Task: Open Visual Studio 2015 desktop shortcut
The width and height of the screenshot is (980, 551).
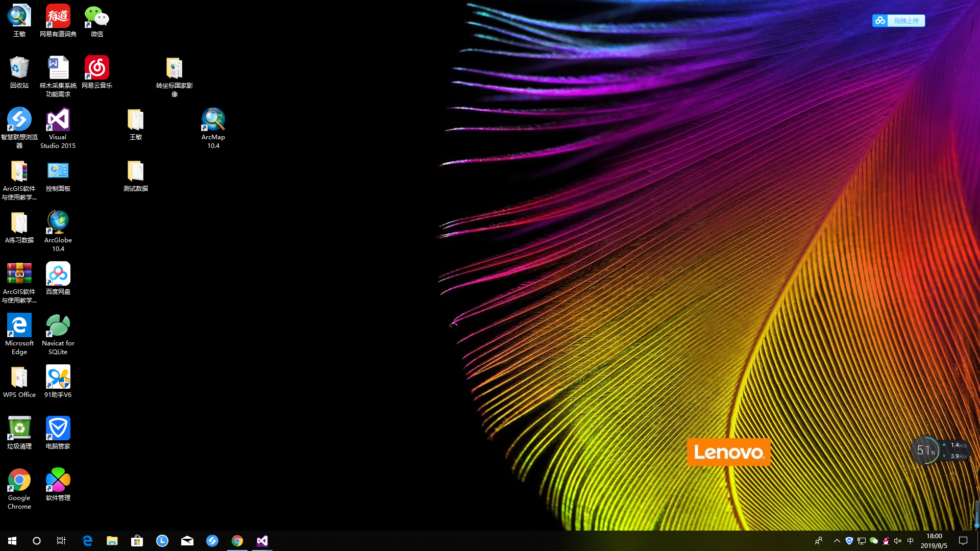Action: click(58, 120)
